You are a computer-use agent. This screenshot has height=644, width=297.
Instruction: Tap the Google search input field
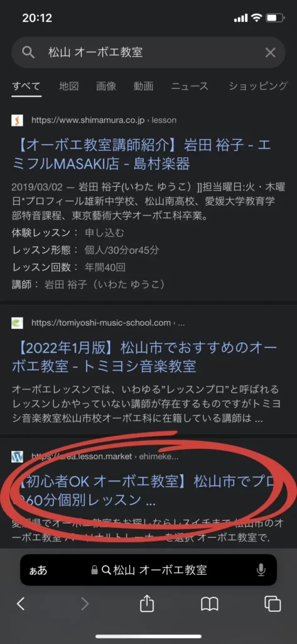click(x=148, y=53)
